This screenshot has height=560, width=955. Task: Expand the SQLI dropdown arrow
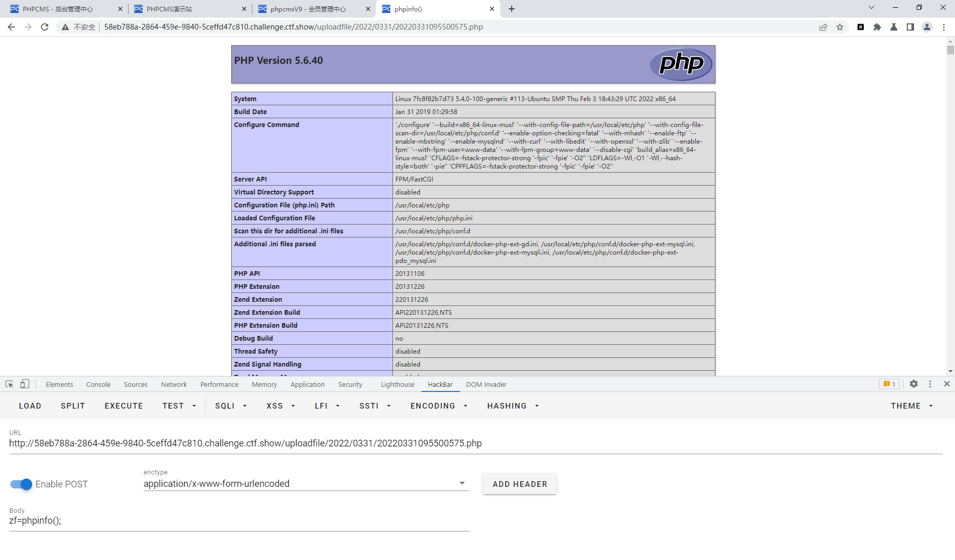[244, 406]
